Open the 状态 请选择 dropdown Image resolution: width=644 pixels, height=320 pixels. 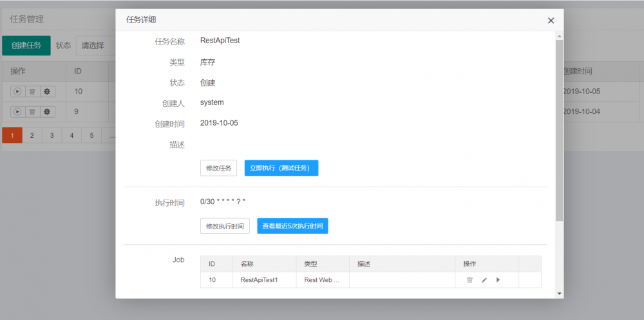point(95,45)
